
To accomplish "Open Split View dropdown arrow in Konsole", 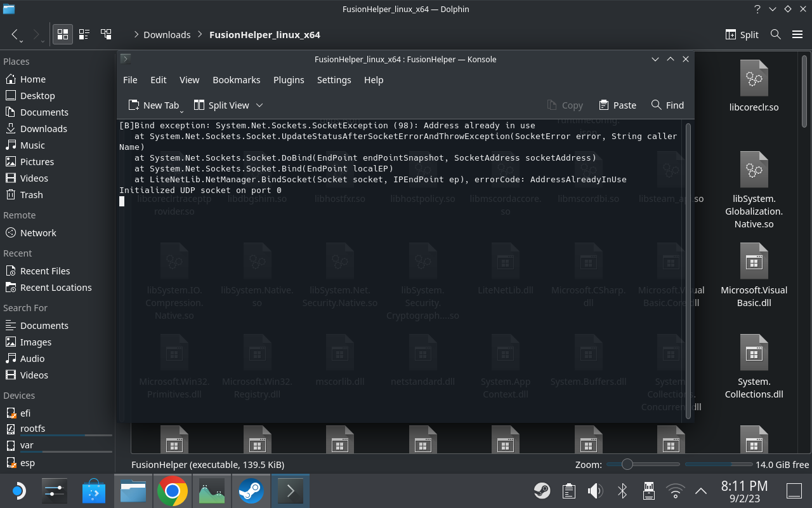I will [259, 105].
